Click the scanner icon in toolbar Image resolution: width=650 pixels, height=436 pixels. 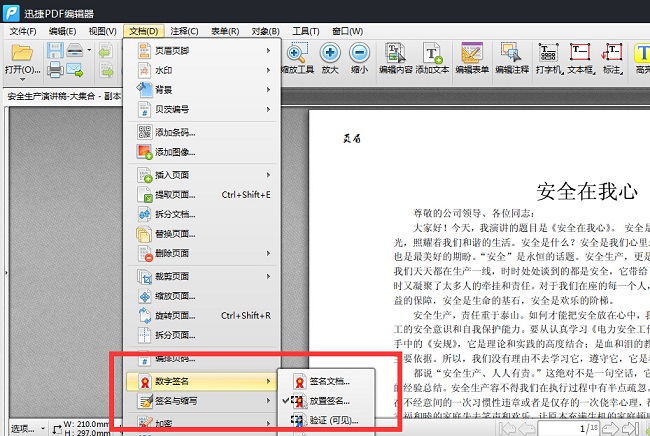pos(75,50)
